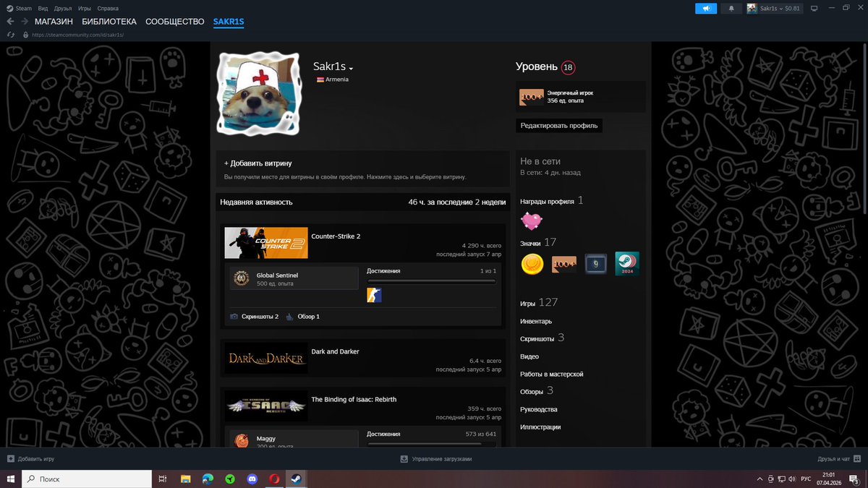
Task: Open the Вид menu
Action: pos(43,8)
